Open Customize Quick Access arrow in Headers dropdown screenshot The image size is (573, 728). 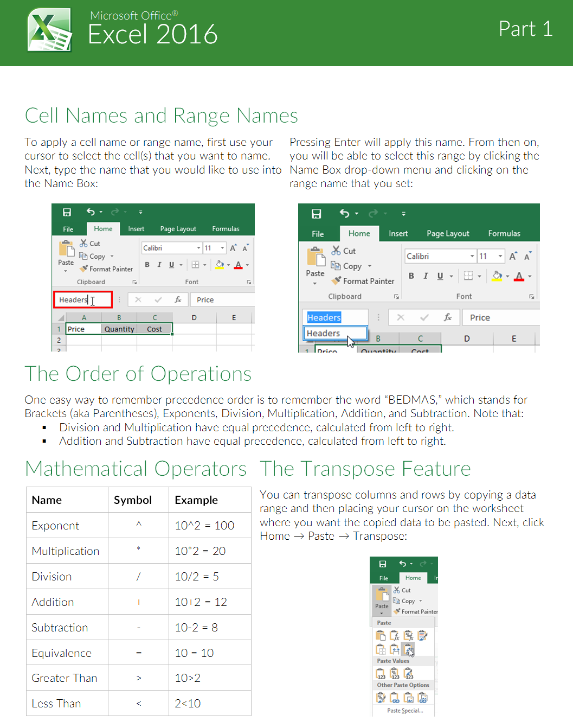[x=403, y=214]
